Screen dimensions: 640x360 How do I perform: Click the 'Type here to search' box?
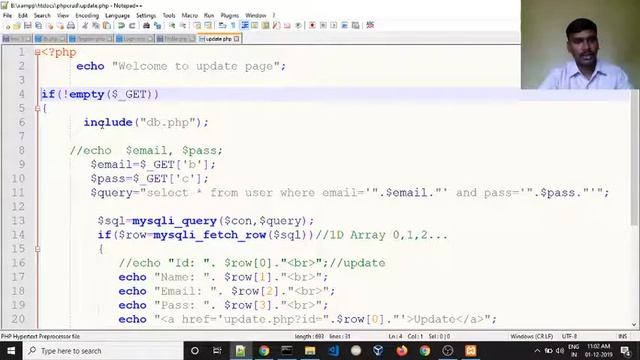pos(103,351)
